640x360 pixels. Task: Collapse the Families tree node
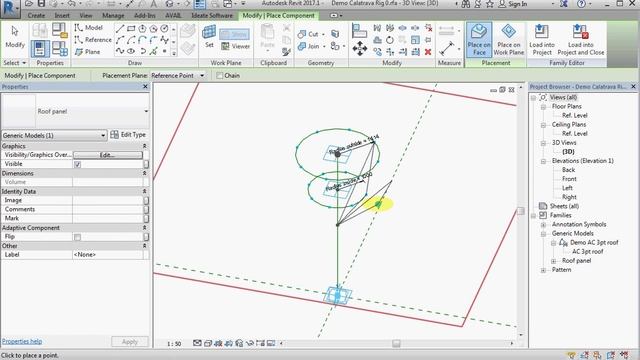click(x=534, y=216)
